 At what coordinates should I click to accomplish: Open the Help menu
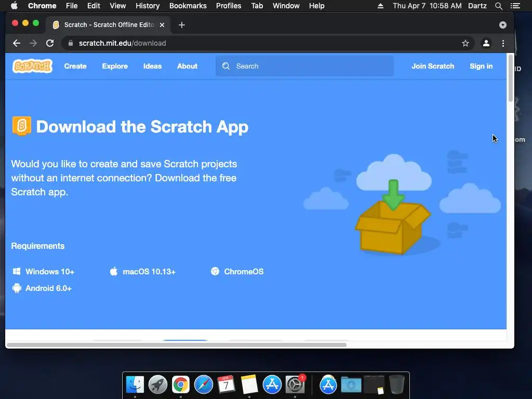pyautogui.click(x=316, y=6)
